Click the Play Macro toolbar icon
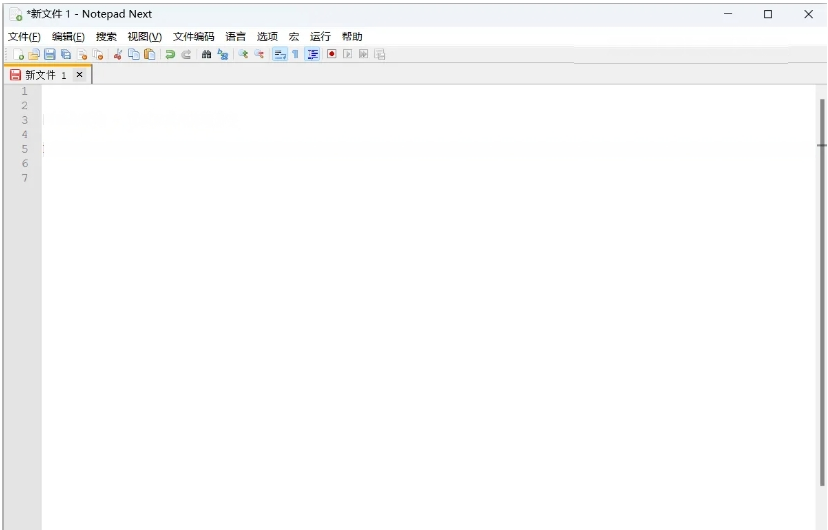The height and width of the screenshot is (530, 828). tap(347, 54)
